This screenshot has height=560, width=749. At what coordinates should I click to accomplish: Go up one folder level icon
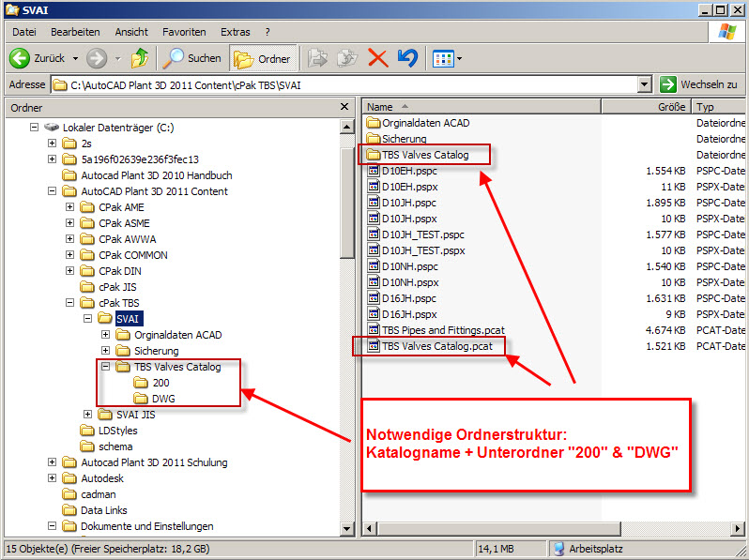pyautogui.click(x=140, y=58)
